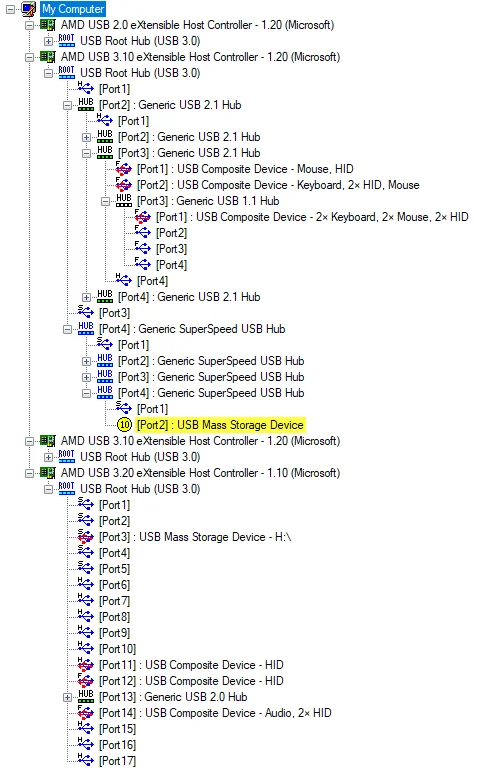This screenshot has height=778, width=488.
Task: Click the hub icon of Port4 Generic USB 2.1 Hub
Action: [x=105, y=296]
